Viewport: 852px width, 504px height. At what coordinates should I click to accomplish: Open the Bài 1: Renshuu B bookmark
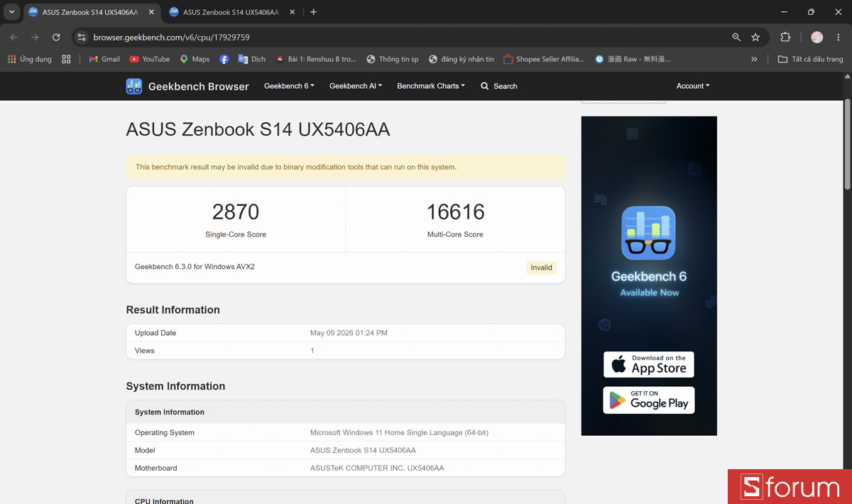(x=316, y=59)
